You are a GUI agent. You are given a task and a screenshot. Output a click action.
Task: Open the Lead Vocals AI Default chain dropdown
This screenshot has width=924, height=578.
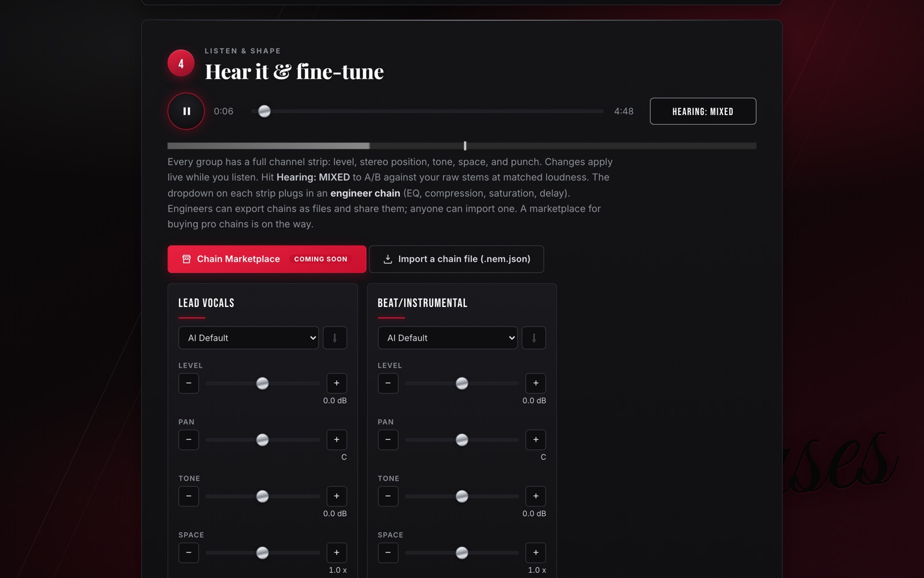pyautogui.click(x=248, y=338)
